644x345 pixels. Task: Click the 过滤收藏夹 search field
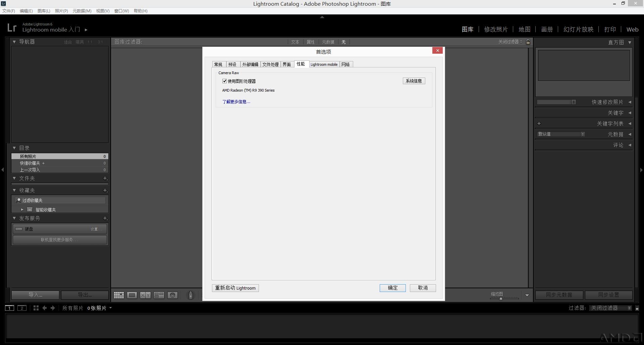tap(60, 200)
